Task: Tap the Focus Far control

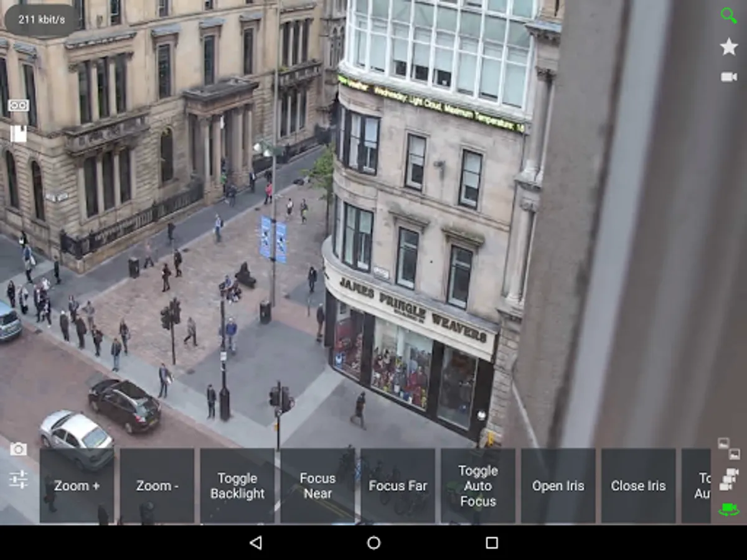Action: (398, 486)
